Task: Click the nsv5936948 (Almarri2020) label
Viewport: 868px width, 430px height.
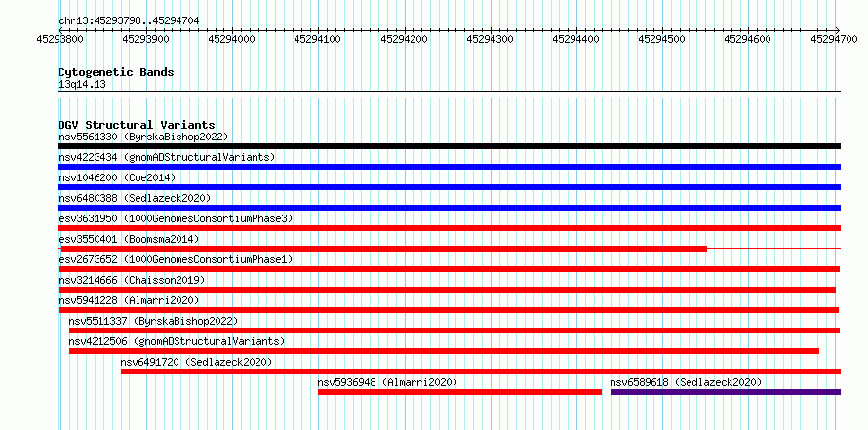Action: pyautogui.click(x=387, y=382)
